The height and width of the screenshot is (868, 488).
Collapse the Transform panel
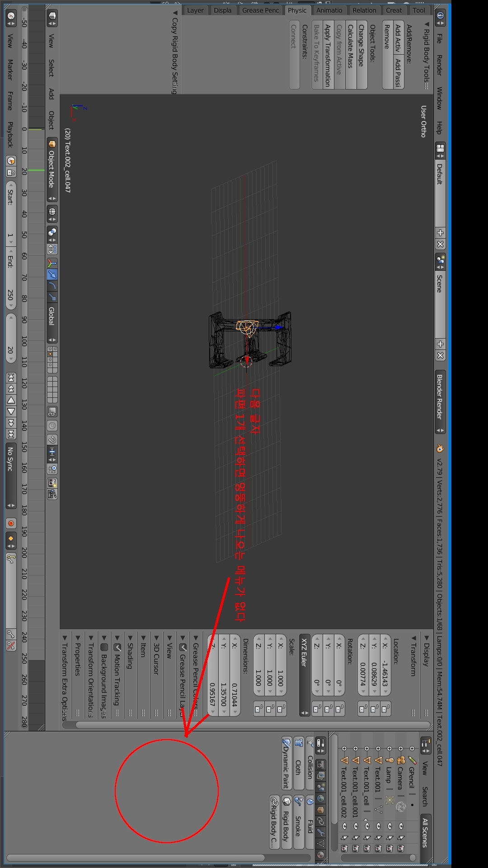pos(413,638)
